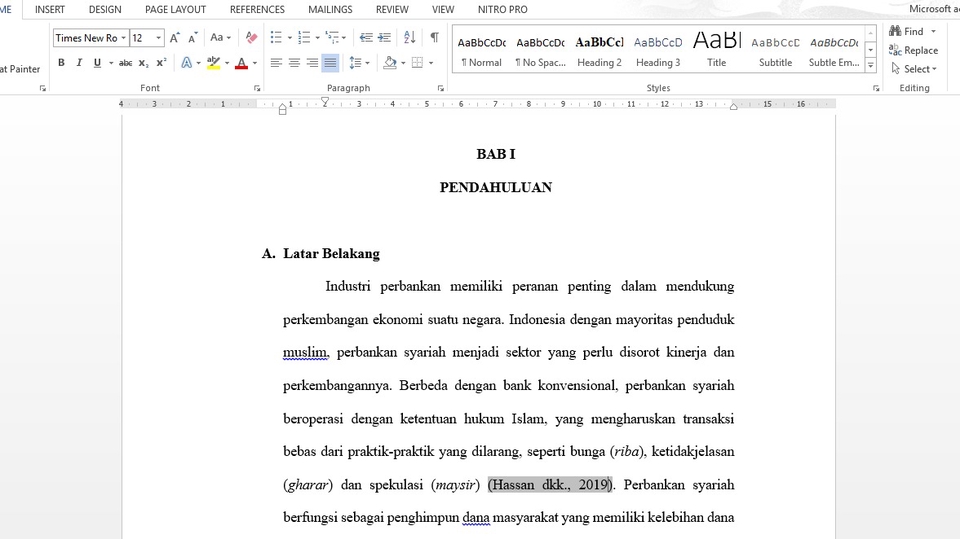Expand the Styles gallery More arrow
960x539 pixels.
(x=871, y=66)
